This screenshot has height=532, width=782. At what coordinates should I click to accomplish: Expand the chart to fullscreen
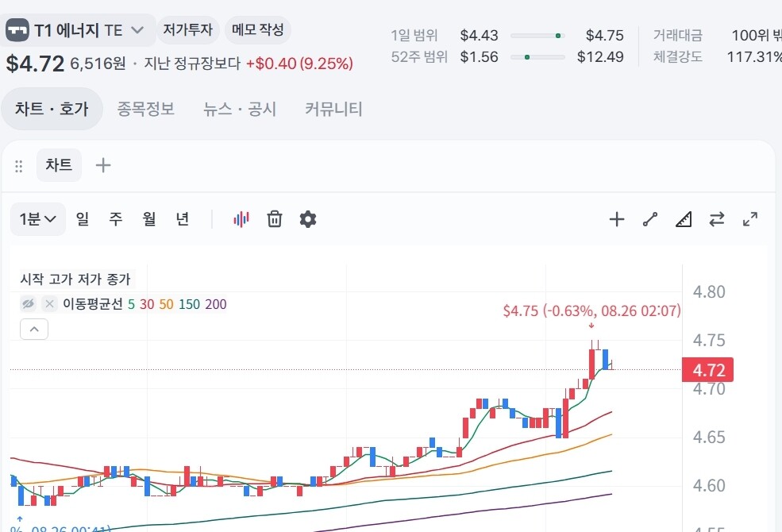(750, 219)
